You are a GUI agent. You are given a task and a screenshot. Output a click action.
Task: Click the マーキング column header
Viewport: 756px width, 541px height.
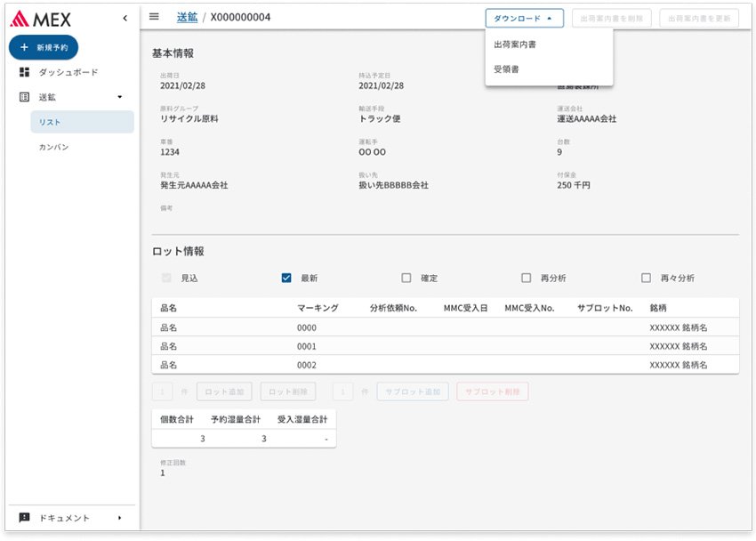[x=318, y=308]
